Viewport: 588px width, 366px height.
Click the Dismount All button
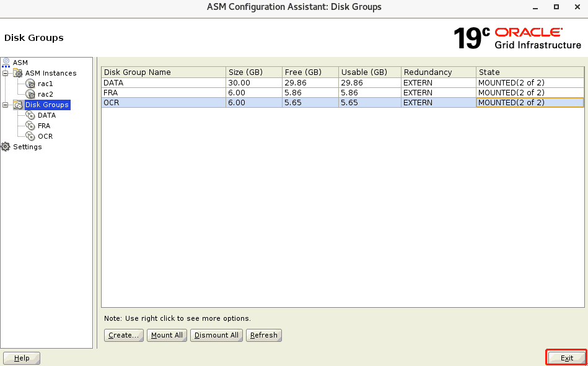click(x=216, y=335)
